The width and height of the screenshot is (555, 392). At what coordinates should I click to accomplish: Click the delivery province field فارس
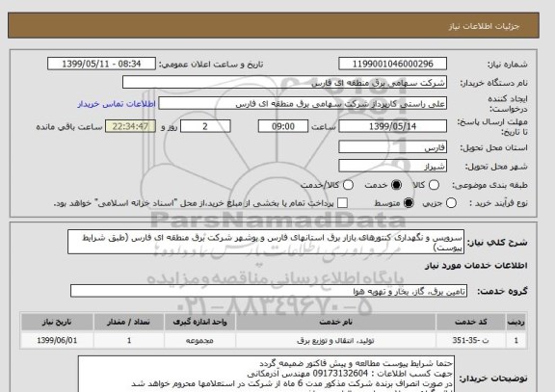(x=392, y=147)
